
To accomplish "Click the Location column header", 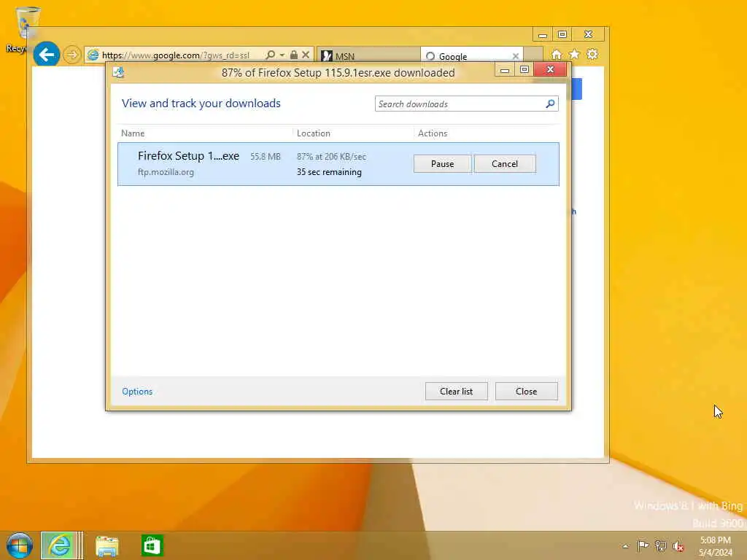I will tap(314, 133).
